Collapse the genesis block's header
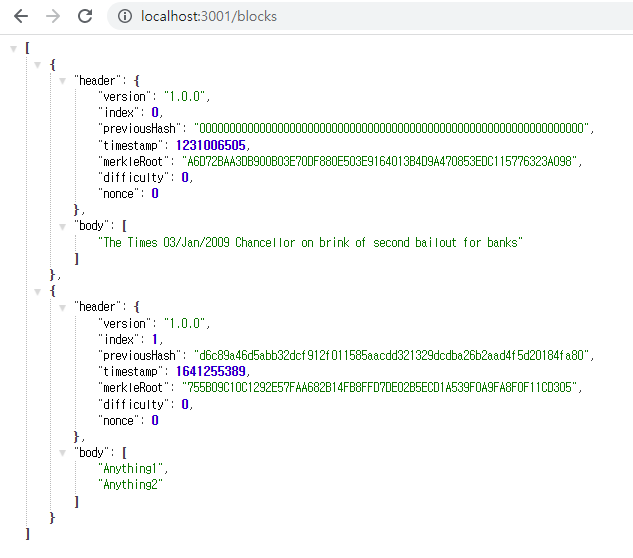Image resolution: width=633 pixels, height=558 pixels. pyautogui.click(x=62, y=80)
